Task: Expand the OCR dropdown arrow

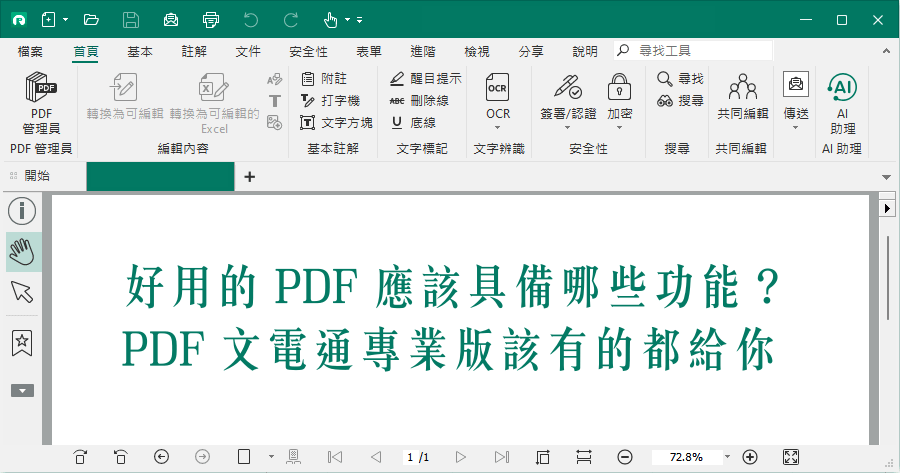Action: 498,127
